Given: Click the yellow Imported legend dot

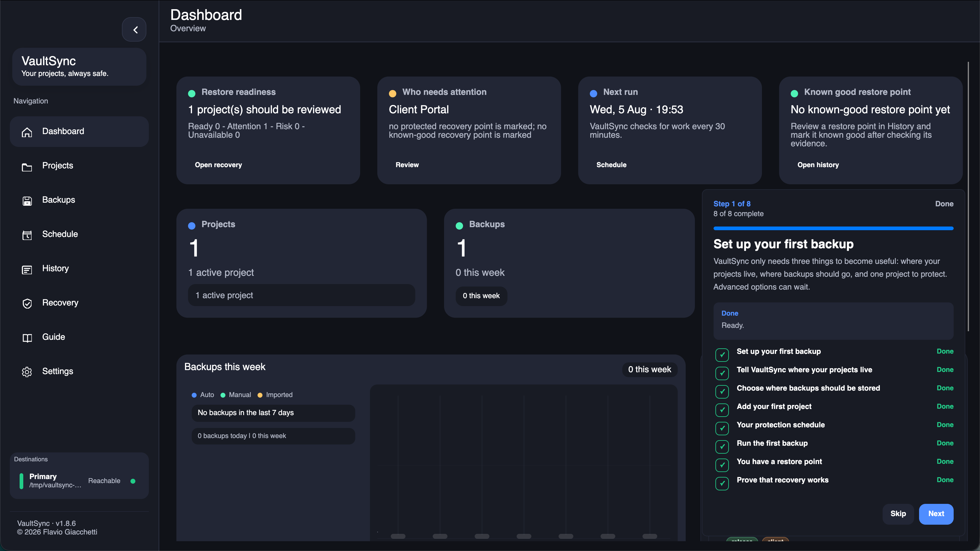Looking at the screenshot, I should [x=260, y=395].
